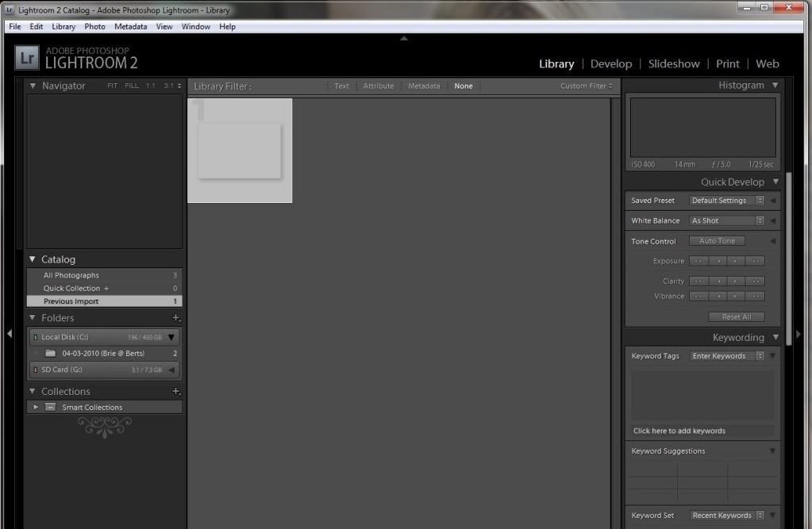Increase Clarity by a large step

756,281
